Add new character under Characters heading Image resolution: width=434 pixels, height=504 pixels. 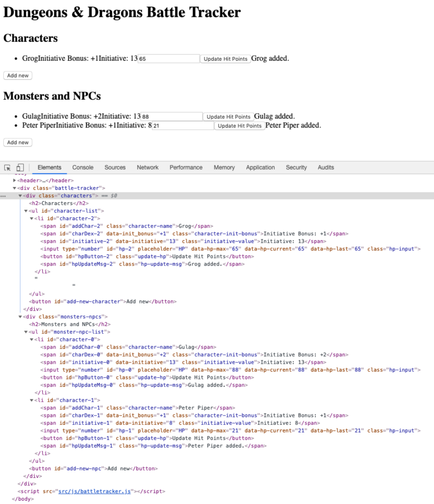pos(18,75)
